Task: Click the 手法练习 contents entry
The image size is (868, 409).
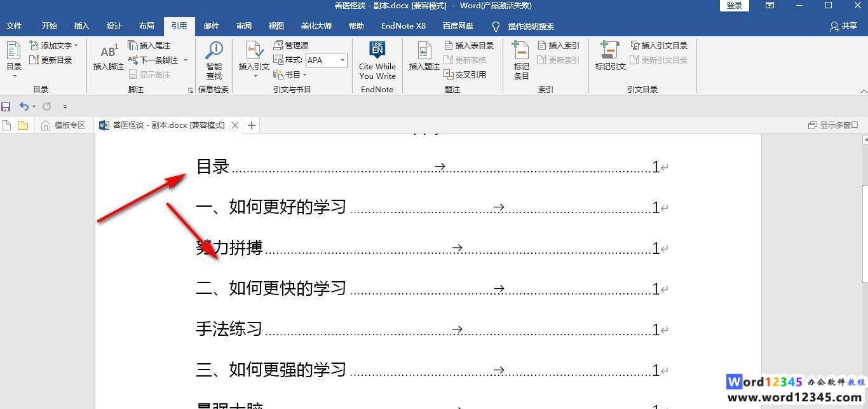Action: [432, 329]
